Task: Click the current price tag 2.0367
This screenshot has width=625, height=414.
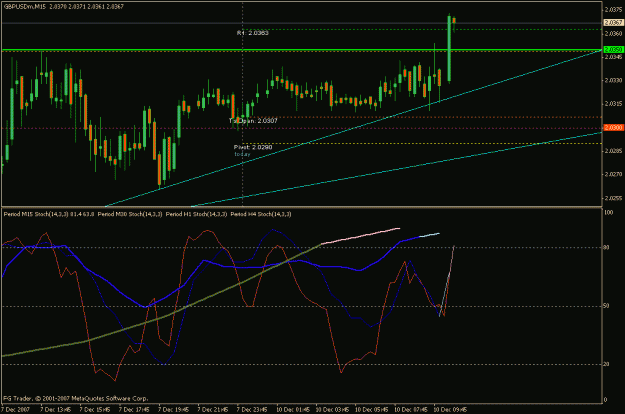Action: click(x=613, y=23)
